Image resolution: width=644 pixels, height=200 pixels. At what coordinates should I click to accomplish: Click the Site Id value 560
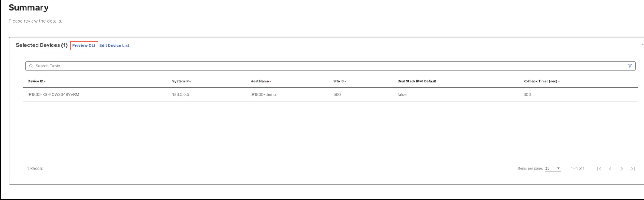337,94
